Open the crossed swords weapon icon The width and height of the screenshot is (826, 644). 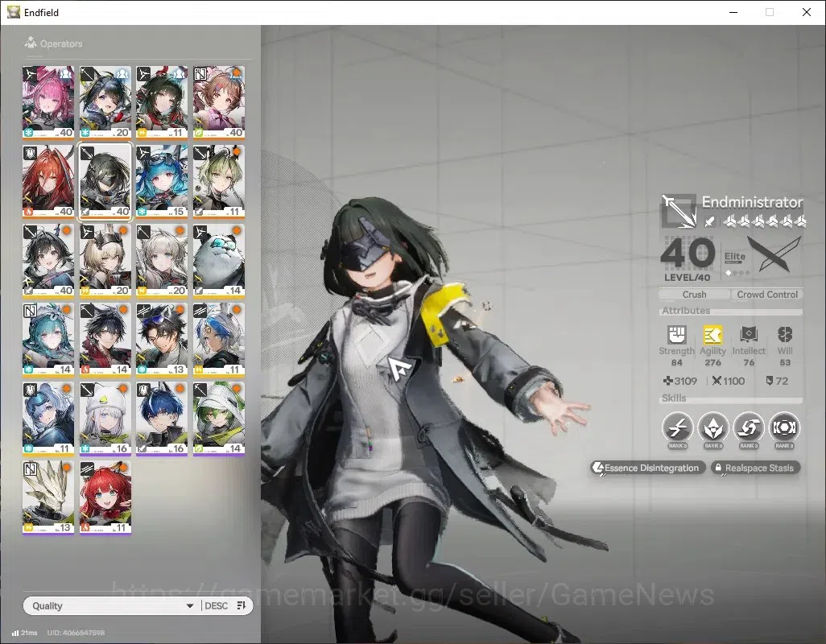click(774, 254)
